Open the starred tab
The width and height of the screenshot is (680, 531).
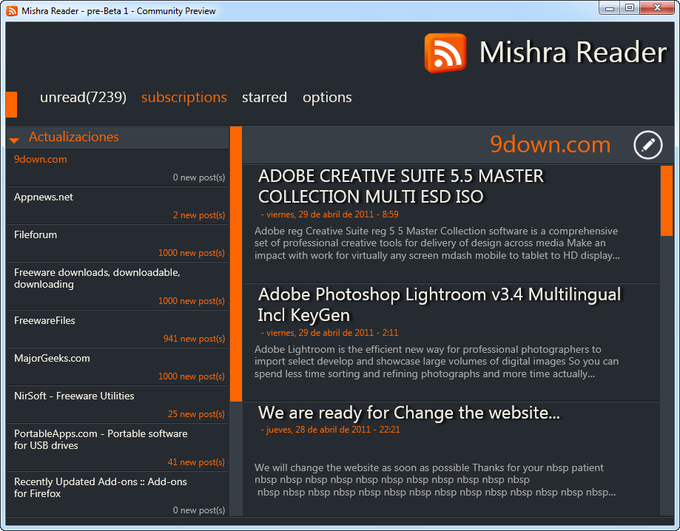265,97
